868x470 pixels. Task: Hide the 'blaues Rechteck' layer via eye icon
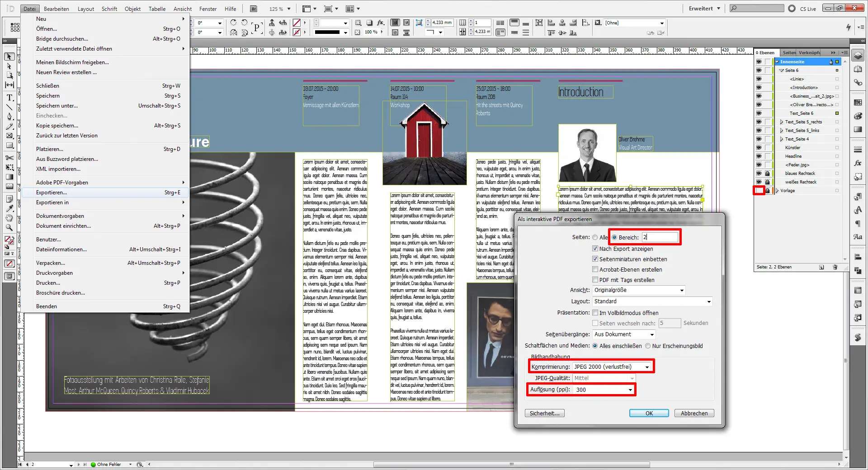[759, 174]
